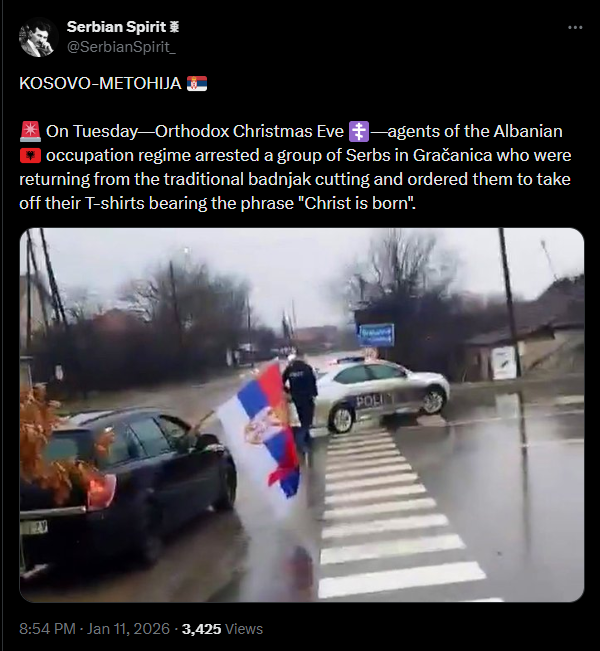Viewport: 600px width, 651px height.
Task: Click the white zebra crossing in video
Action: pyautogui.click(x=394, y=513)
